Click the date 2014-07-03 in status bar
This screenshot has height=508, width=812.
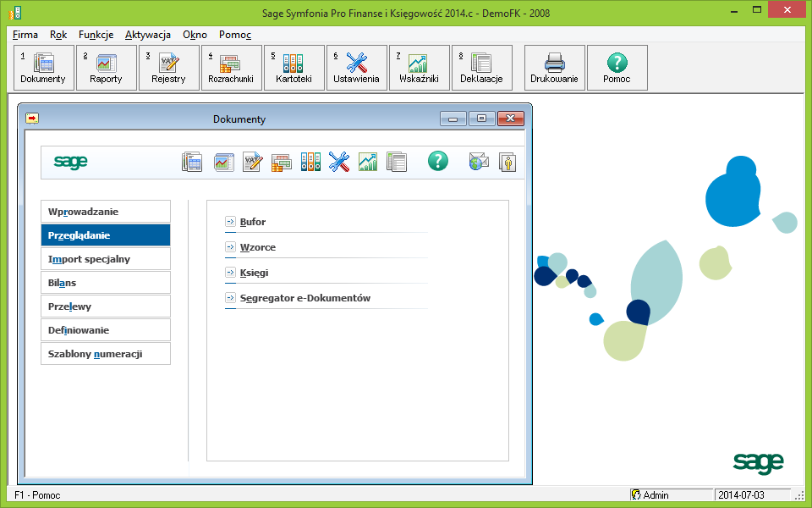pyautogui.click(x=742, y=495)
